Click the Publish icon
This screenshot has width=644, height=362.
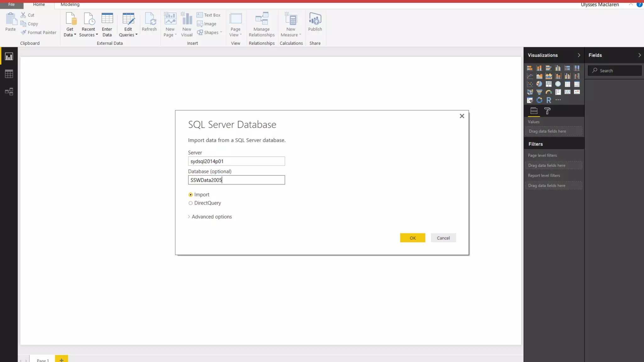(x=315, y=19)
